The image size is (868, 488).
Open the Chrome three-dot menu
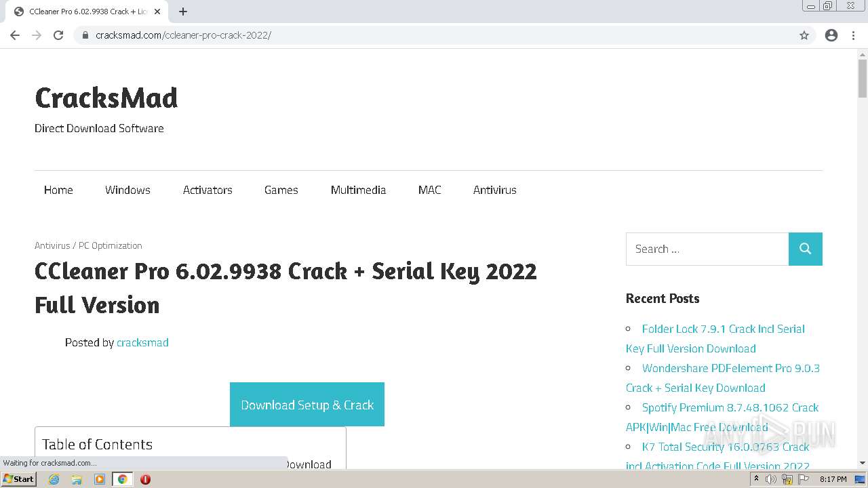854,35
